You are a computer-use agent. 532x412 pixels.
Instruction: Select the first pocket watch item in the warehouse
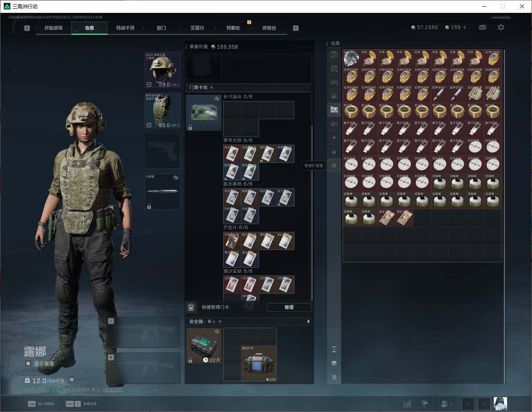(369, 59)
